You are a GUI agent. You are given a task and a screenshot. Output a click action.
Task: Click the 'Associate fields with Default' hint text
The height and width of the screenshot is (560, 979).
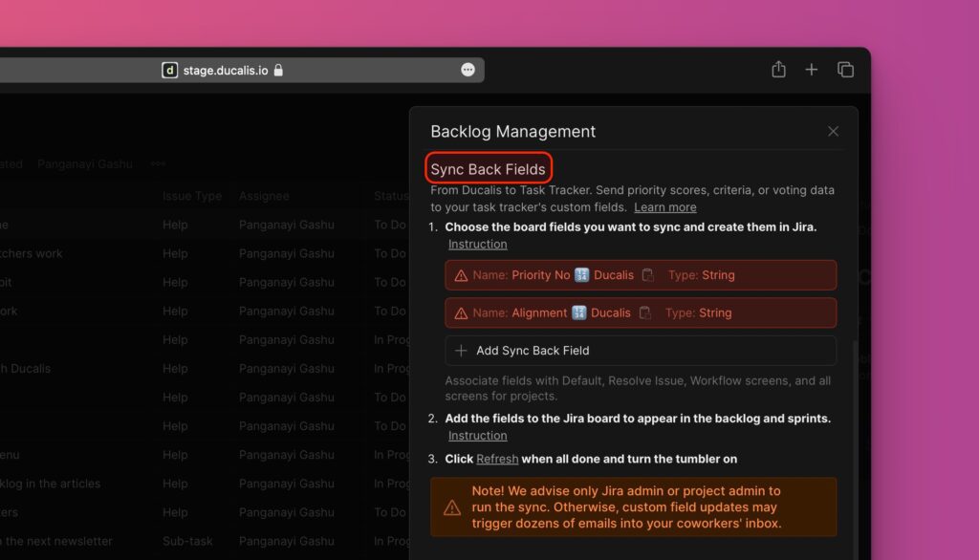click(638, 388)
